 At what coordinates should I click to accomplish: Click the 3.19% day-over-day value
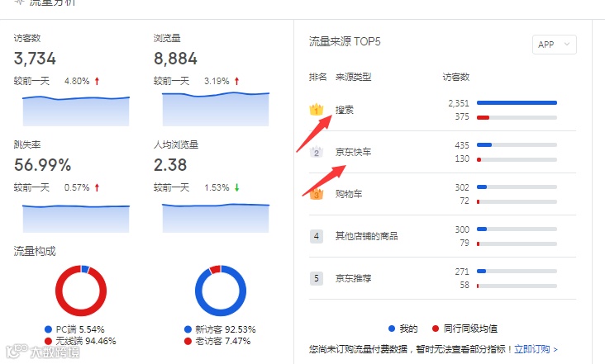(217, 81)
